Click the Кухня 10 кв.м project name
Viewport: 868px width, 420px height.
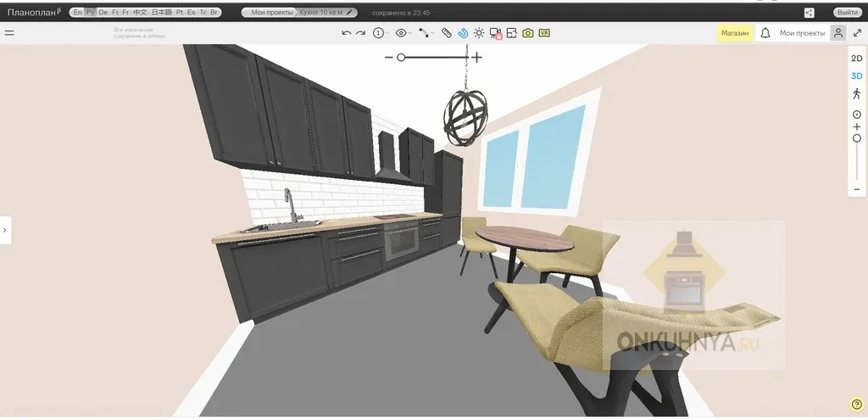coord(321,12)
